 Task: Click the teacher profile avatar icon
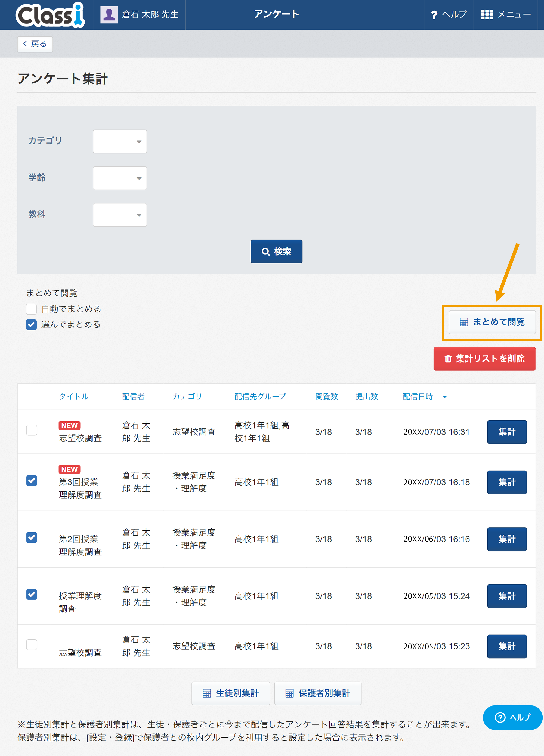[109, 15]
